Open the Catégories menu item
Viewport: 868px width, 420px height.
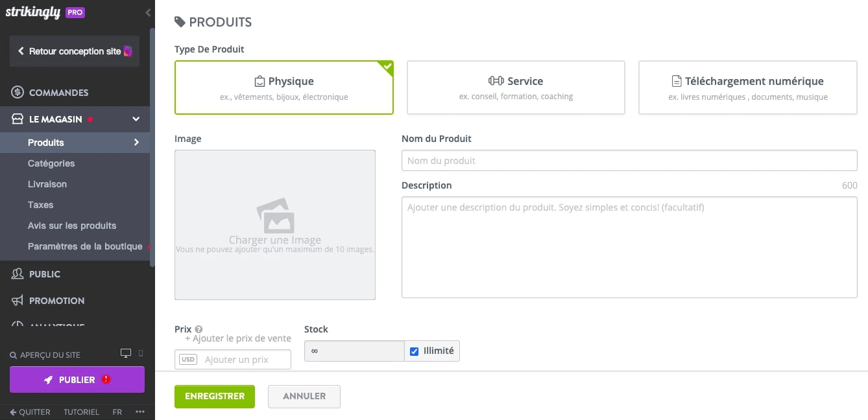(51, 163)
